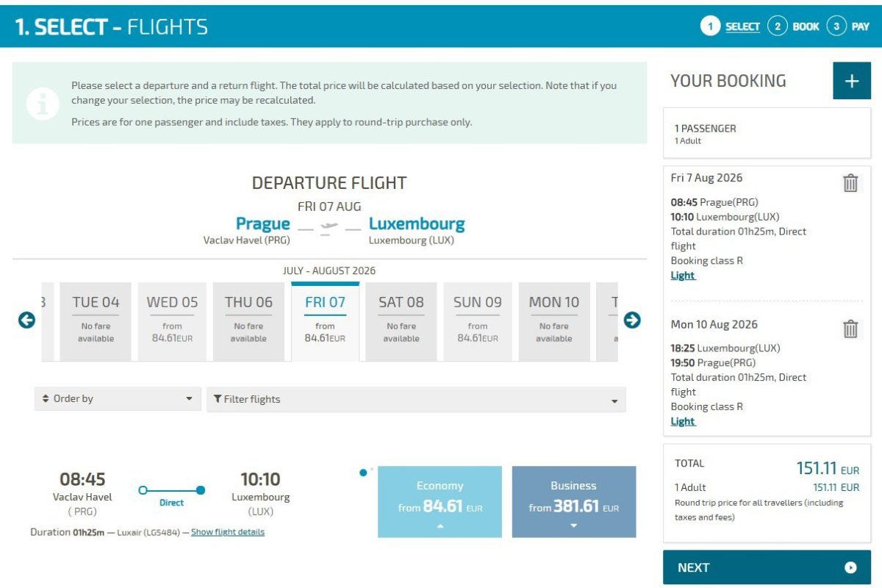Click the next dates arrow icon
This screenshot has height=588, width=882.
tap(632, 320)
